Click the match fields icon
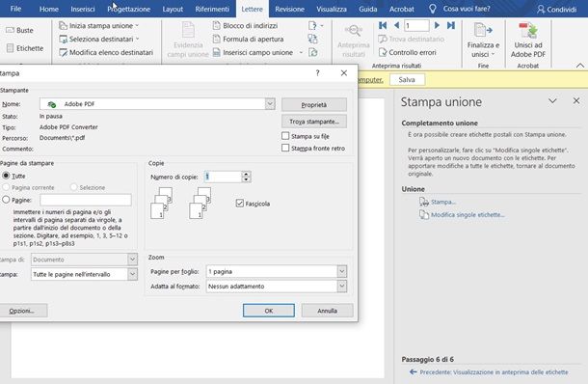The width and height of the screenshot is (588, 384). [x=312, y=39]
